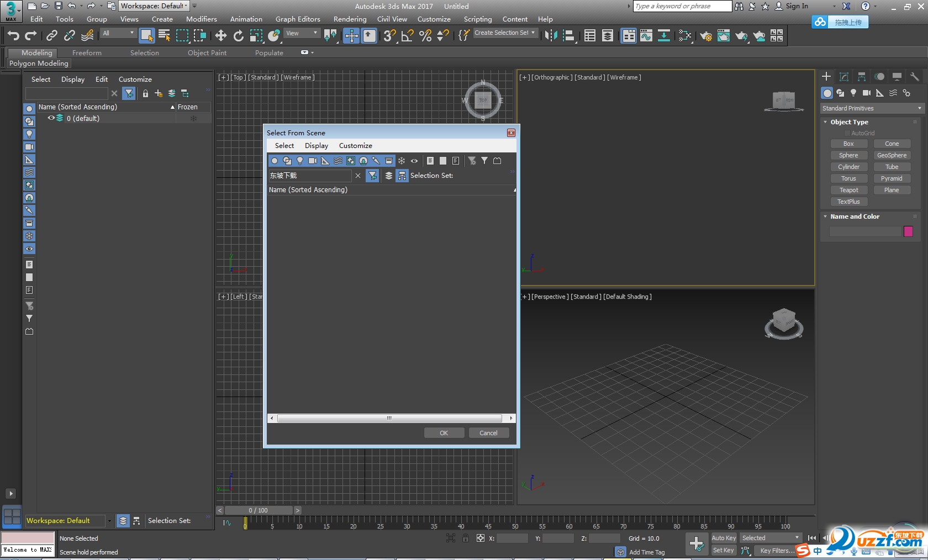Open Schematic View from the toolbar
The image size is (928, 560).
click(663, 36)
